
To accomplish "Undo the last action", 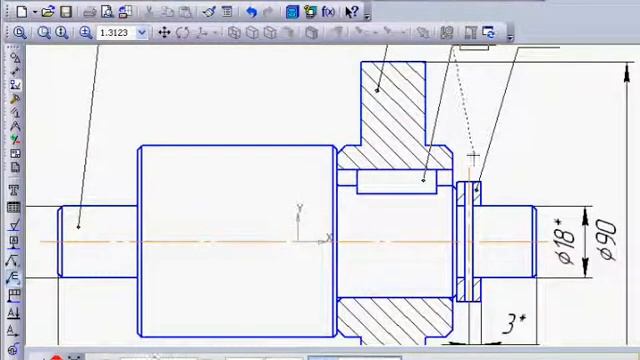I will point(251,12).
